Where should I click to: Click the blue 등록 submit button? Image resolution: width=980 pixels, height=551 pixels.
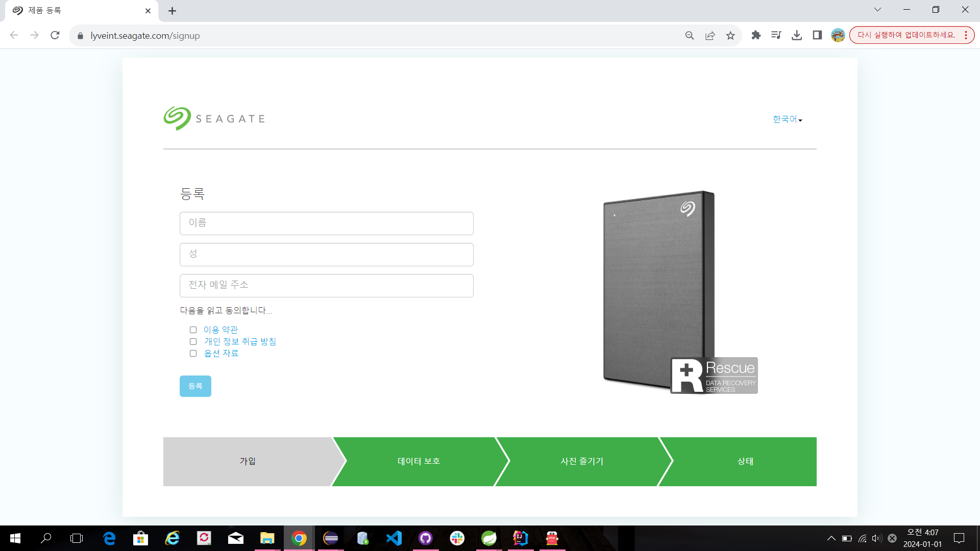pyautogui.click(x=195, y=386)
